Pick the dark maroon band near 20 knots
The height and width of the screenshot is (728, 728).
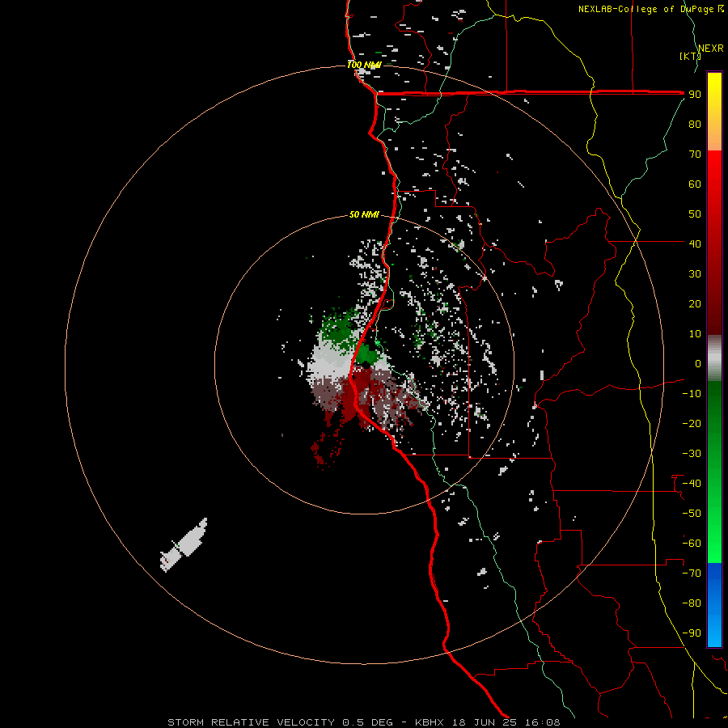714,307
